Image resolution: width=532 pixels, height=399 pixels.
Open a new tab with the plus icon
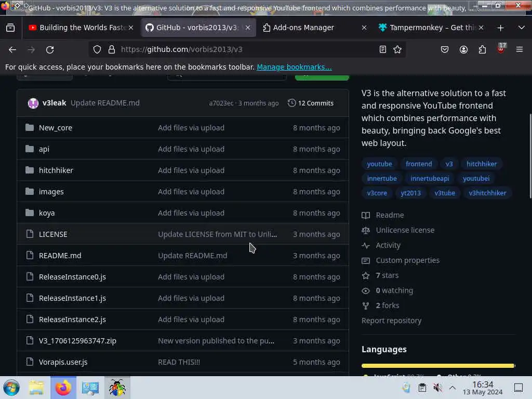(x=500, y=28)
